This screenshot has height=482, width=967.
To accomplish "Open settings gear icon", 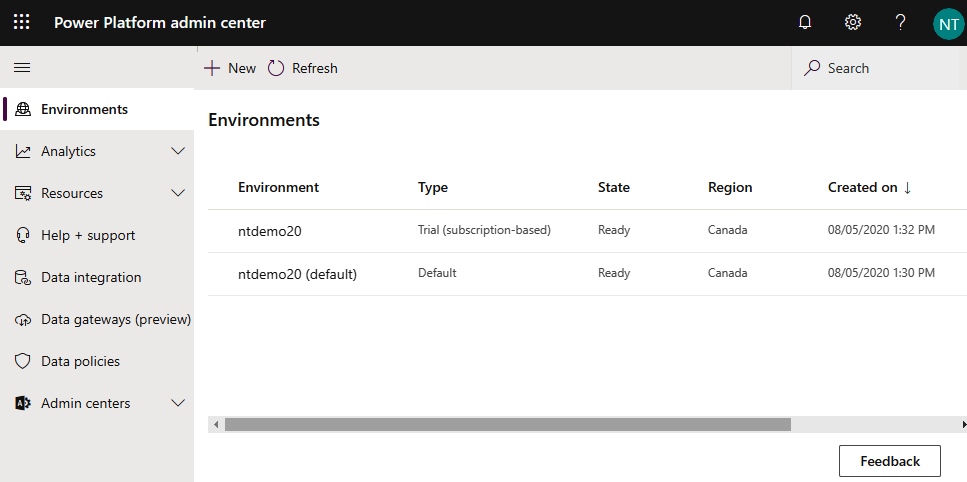I will click(852, 23).
